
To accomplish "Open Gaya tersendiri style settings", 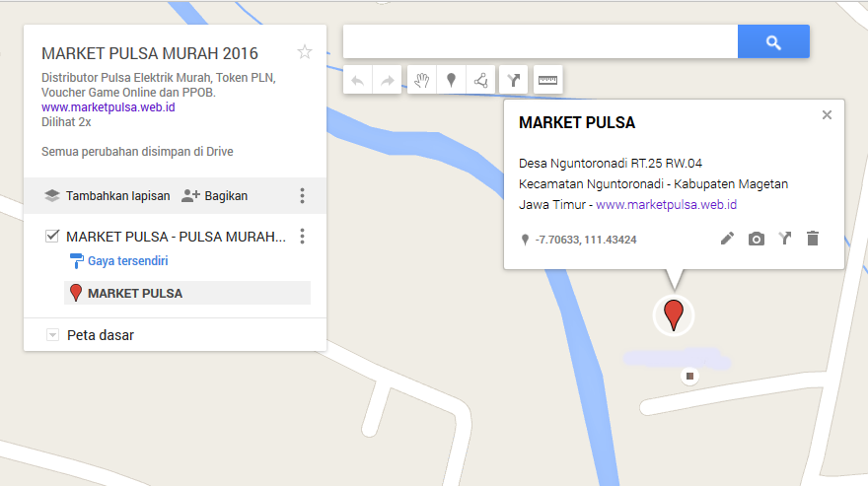I will point(119,260).
